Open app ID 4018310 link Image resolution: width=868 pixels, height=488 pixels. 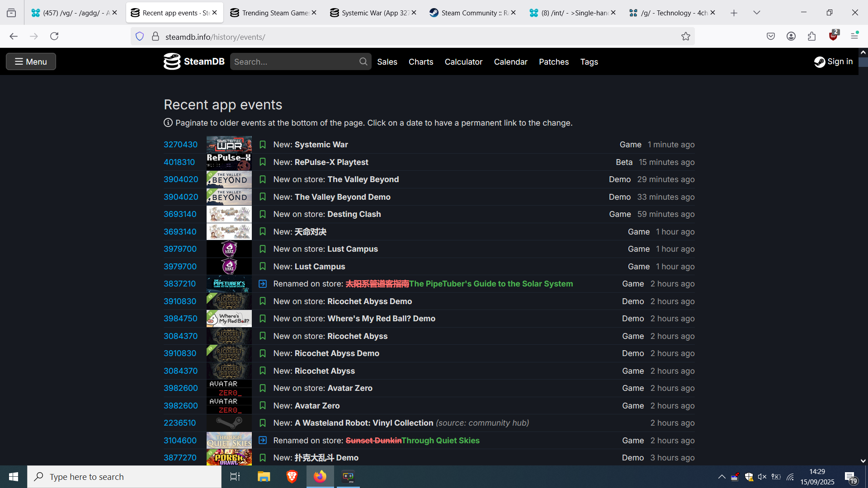click(179, 162)
